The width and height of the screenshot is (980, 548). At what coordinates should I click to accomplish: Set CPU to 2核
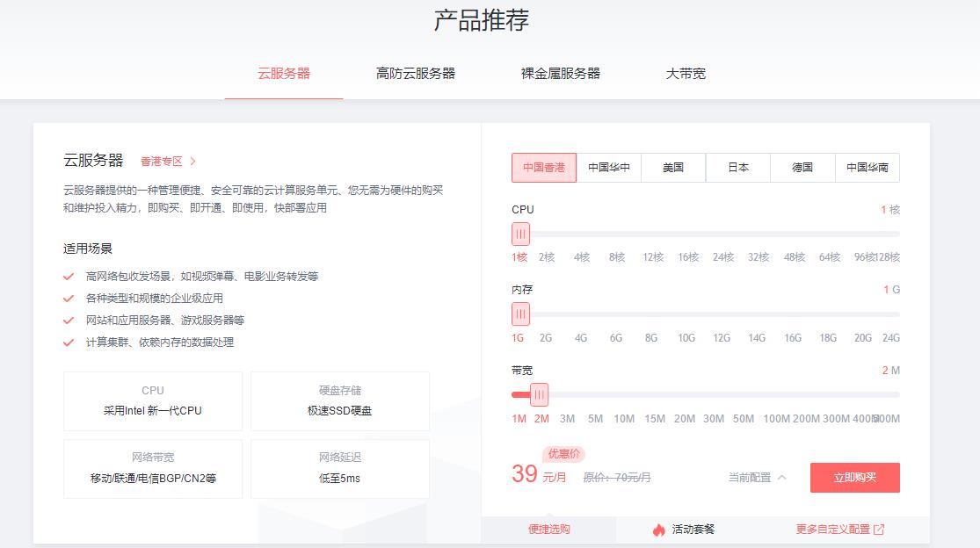coord(547,257)
